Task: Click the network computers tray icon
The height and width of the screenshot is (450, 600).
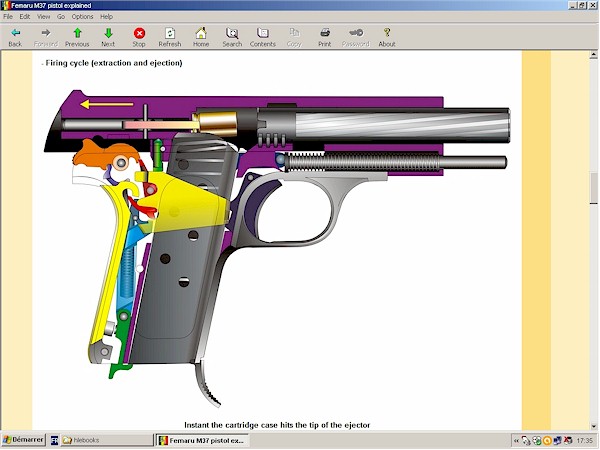Action: [558, 441]
